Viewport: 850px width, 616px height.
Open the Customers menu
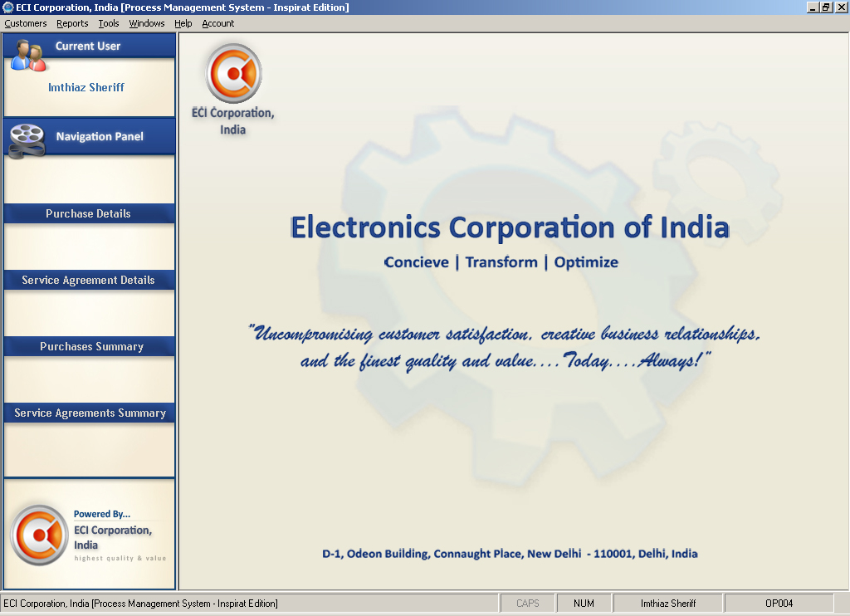(x=26, y=23)
